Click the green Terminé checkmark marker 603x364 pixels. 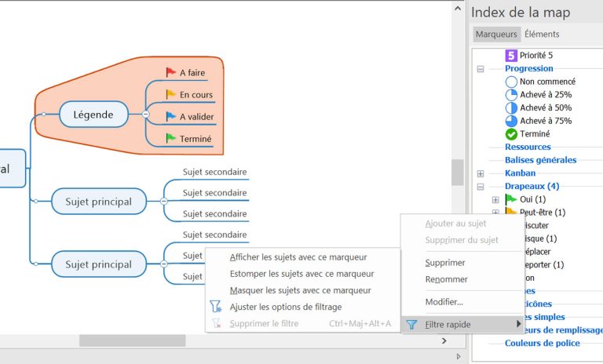(511, 134)
